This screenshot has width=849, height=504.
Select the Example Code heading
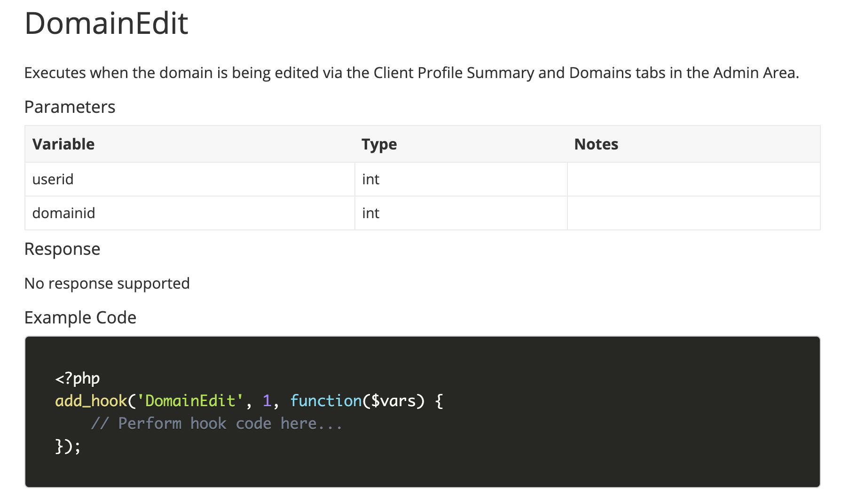coord(80,318)
